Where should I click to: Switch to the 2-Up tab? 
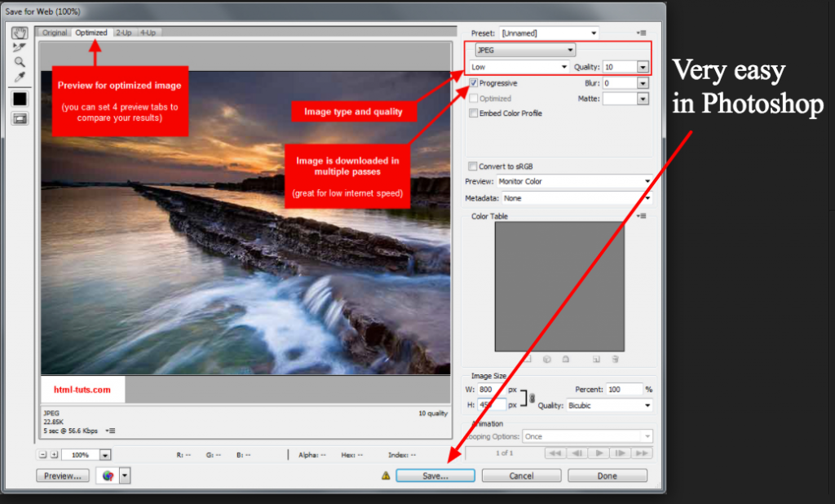(x=124, y=33)
